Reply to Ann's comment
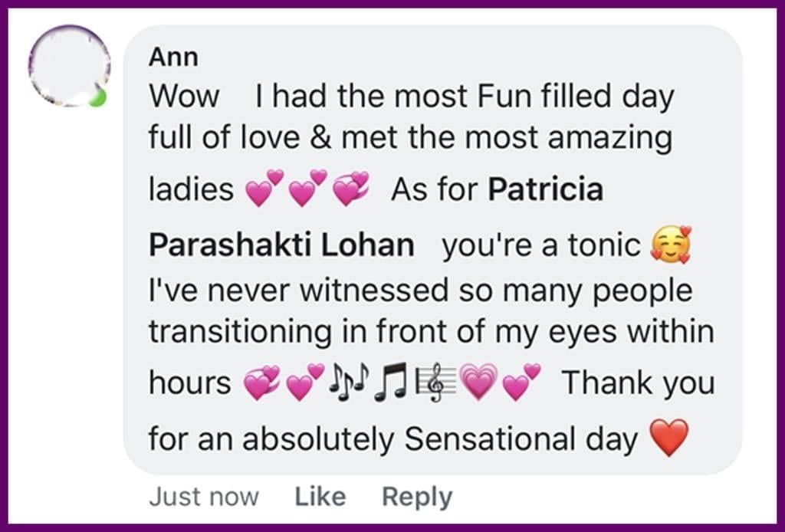785x532 pixels. (x=416, y=497)
